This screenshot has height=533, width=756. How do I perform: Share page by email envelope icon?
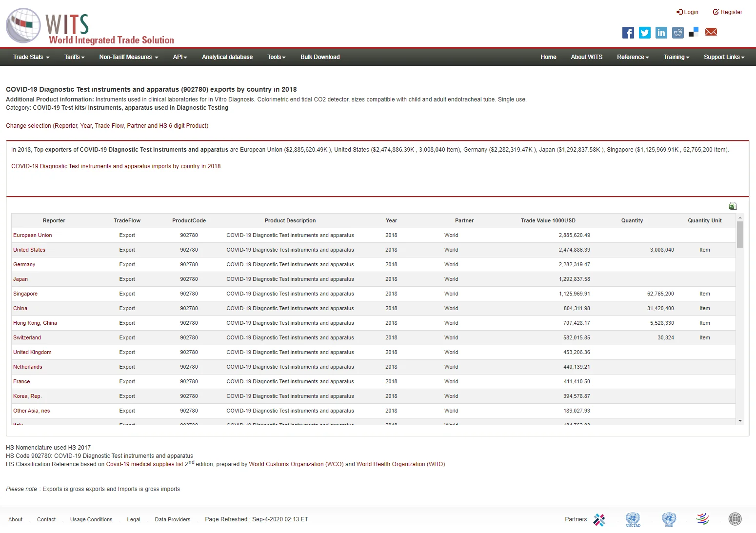711,32
